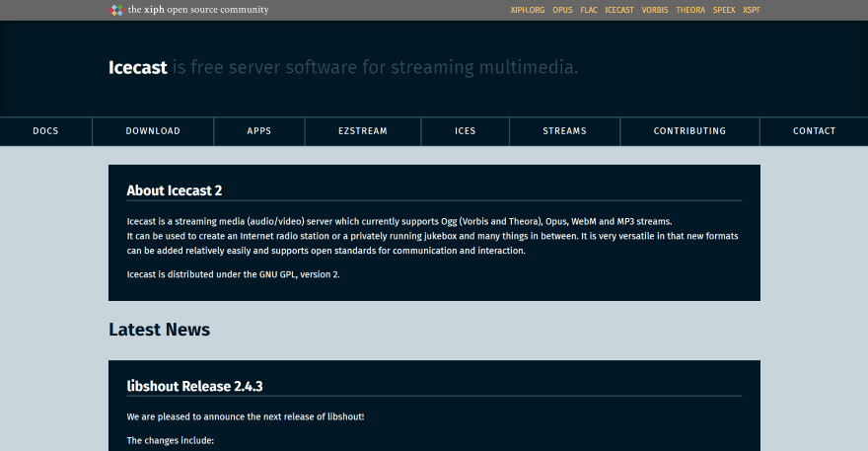
Task: Click the Xiph colorful logo icon
Action: [116, 10]
